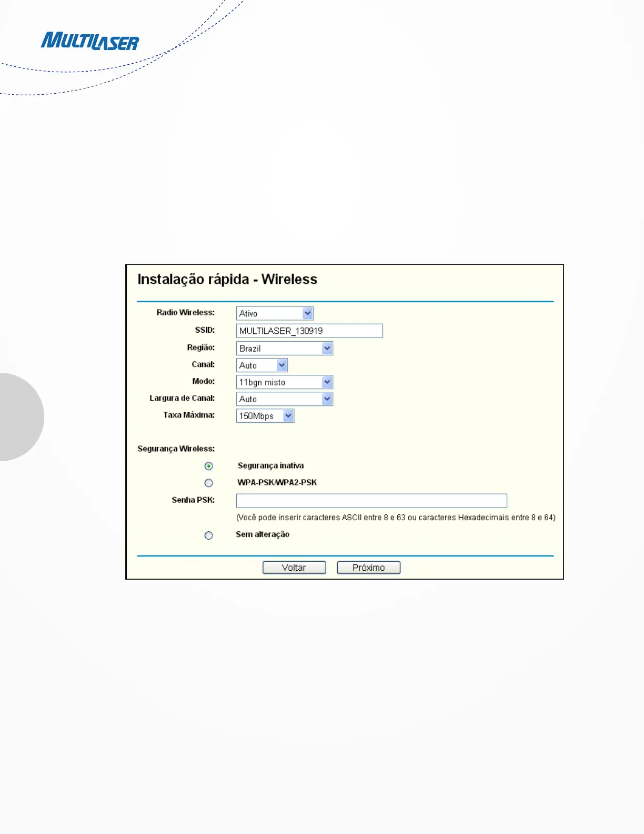Viewport: 644px width, 834px height.
Task: Click the Próximo button
Action: click(369, 568)
